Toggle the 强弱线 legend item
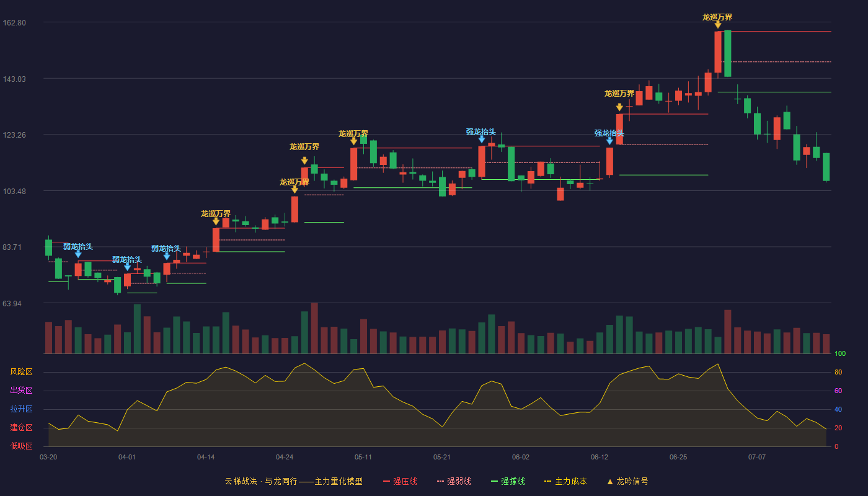This screenshot has width=868, height=496. coord(454,481)
